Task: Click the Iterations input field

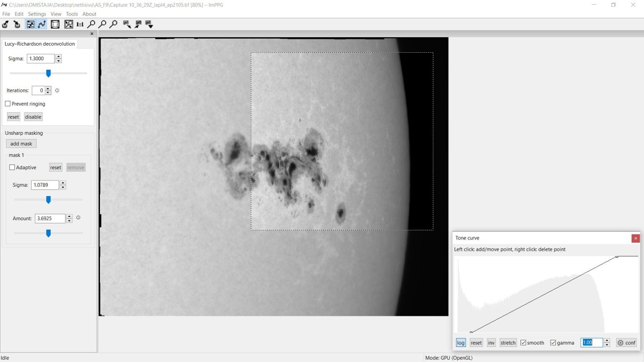Action: tap(38, 90)
